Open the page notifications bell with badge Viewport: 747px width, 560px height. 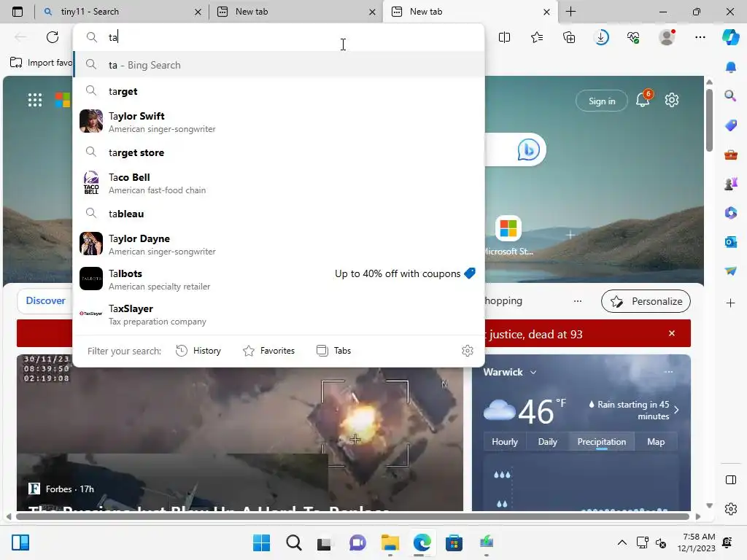(x=643, y=99)
